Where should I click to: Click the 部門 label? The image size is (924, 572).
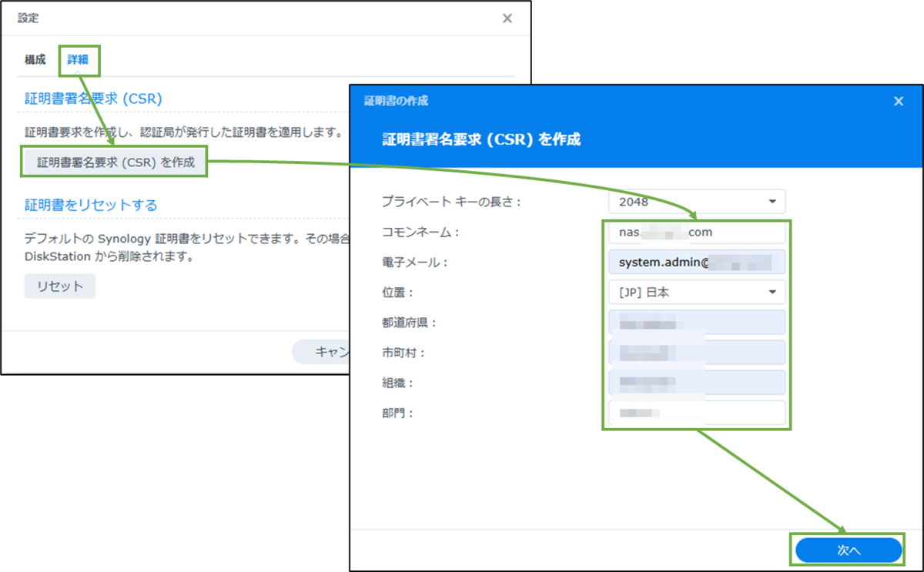(x=398, y=413)
